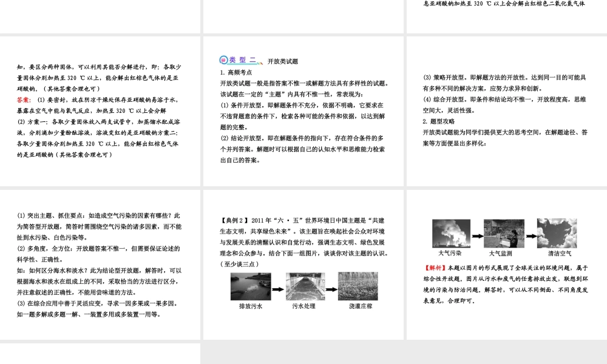Click the line starting (2) 方案一
The height and width of the screenshot is (364, 607).
tap(98, 122)
